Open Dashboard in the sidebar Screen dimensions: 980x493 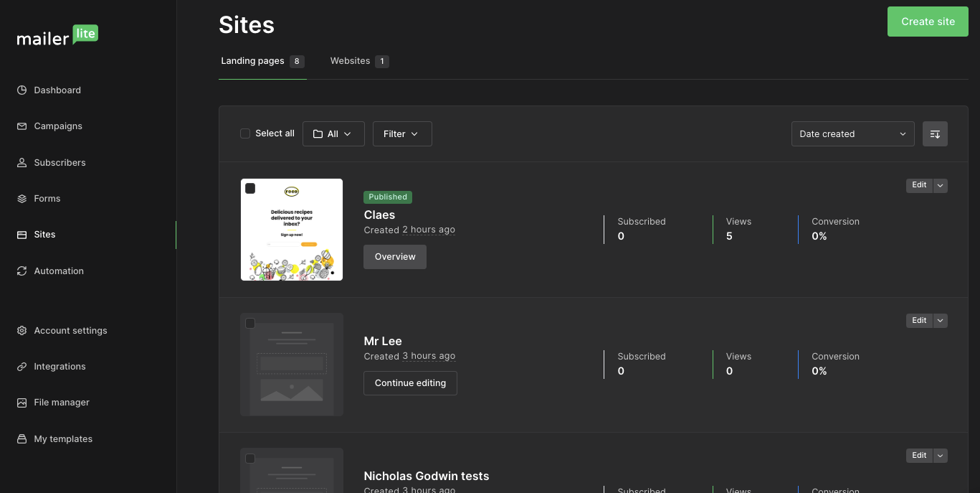coord(57,90)
